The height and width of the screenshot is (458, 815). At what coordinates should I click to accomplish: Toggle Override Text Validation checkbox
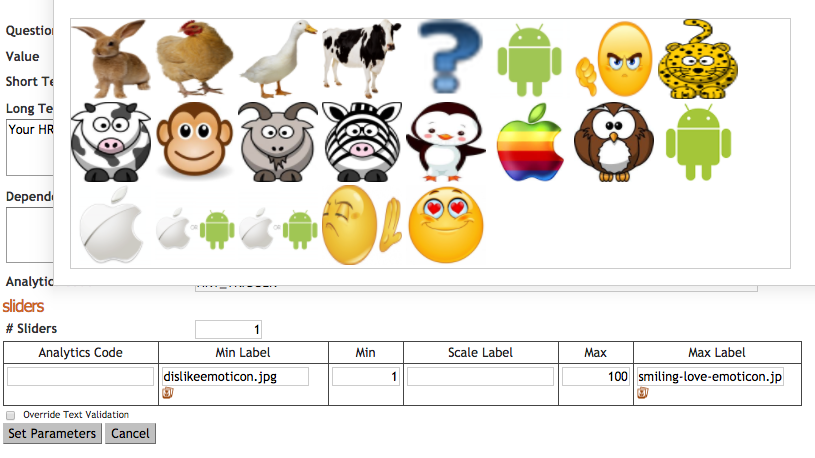coord(10,415)
